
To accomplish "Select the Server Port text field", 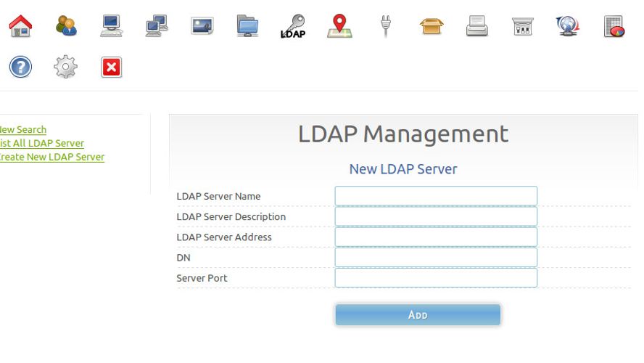I will click(436, 278).
